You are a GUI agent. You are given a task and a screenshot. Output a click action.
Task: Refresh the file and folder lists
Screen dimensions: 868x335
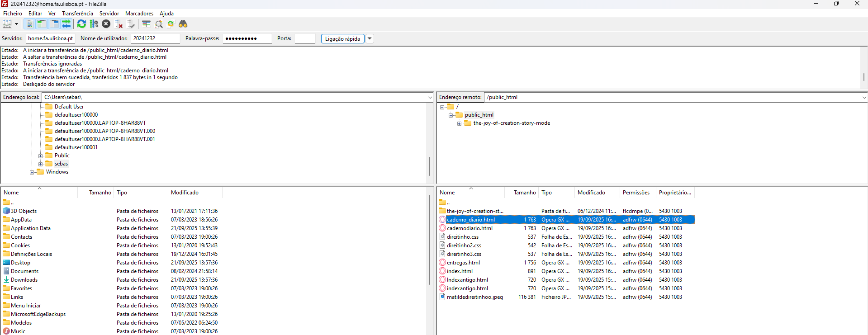tap(81, 24)
